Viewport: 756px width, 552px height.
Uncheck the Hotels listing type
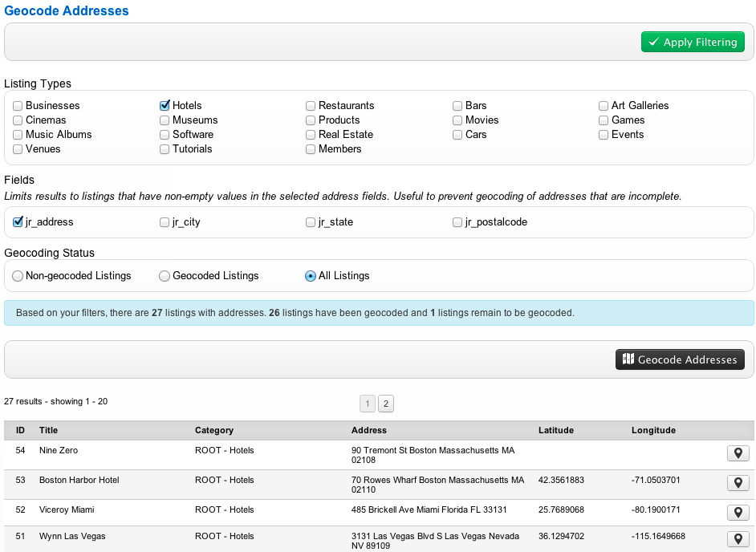pyautogui.click(x=165, y=105)
